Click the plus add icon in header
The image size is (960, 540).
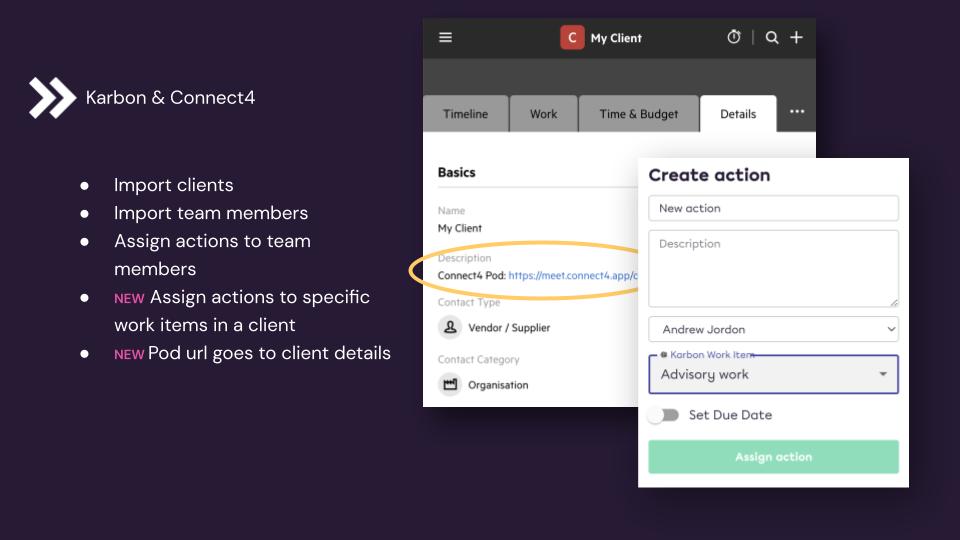796,37
